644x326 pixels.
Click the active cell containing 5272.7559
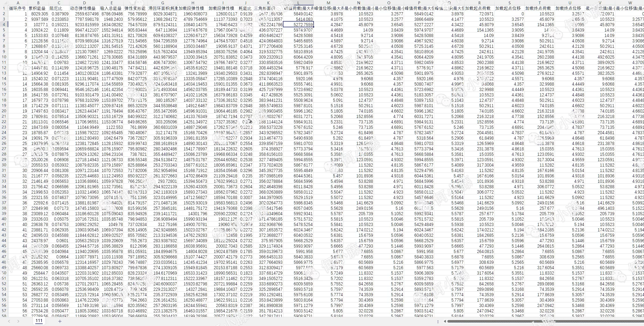[x=298, y=24]
